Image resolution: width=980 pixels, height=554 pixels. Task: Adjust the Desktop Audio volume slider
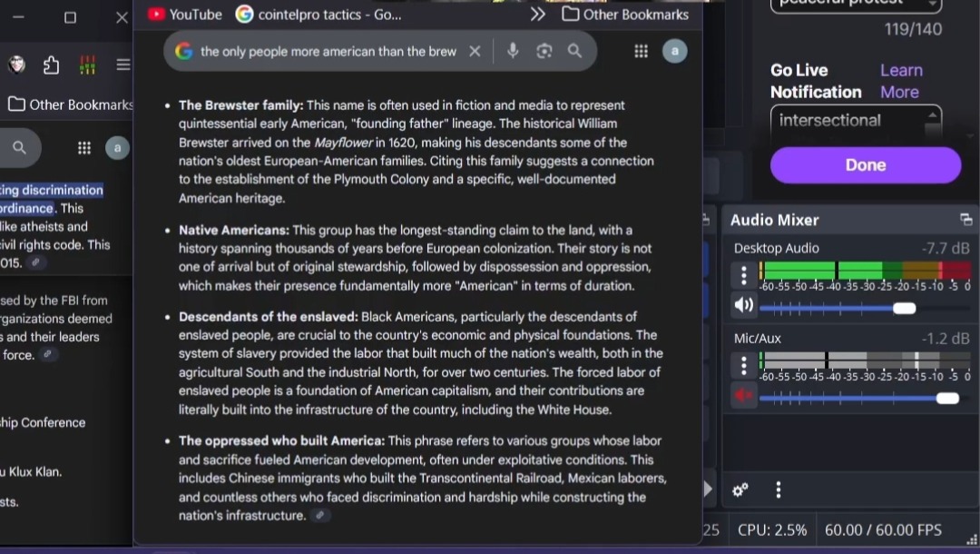904,308
